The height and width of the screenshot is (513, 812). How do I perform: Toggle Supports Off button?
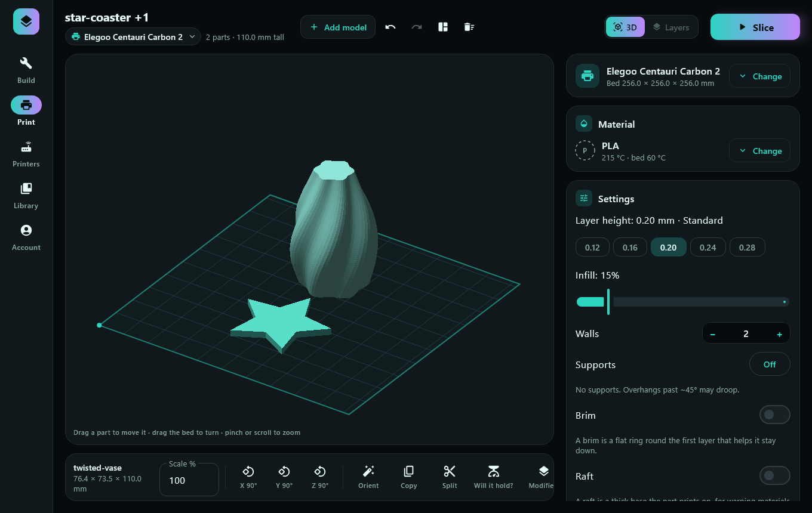pos(770,364)
